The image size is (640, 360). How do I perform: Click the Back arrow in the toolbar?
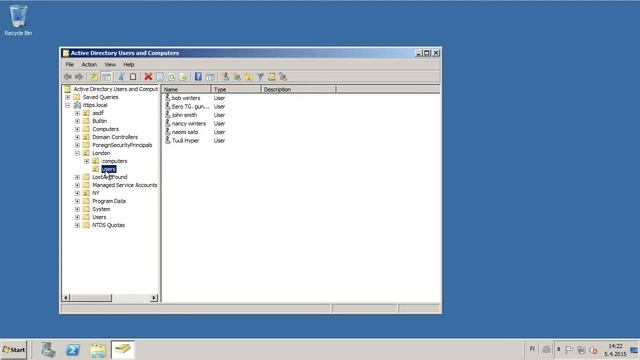point(68,77)
